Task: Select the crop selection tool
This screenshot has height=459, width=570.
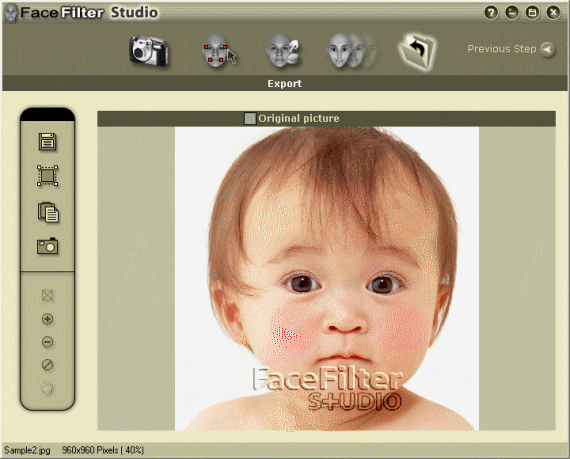Action: coord(47,176)
